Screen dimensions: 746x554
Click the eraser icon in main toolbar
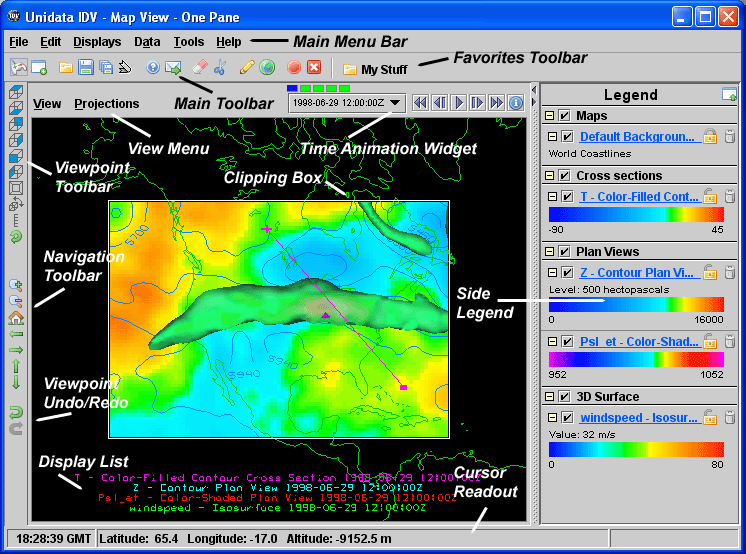click(x=197, y=68)
